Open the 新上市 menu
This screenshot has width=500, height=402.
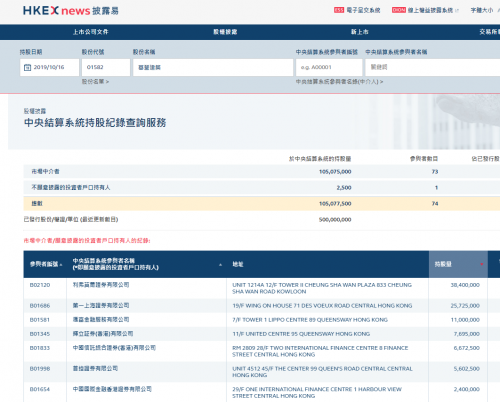tap(360, 32)
